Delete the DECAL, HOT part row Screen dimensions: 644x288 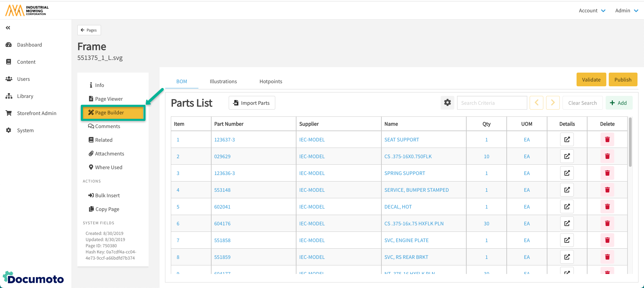[607, 207]
